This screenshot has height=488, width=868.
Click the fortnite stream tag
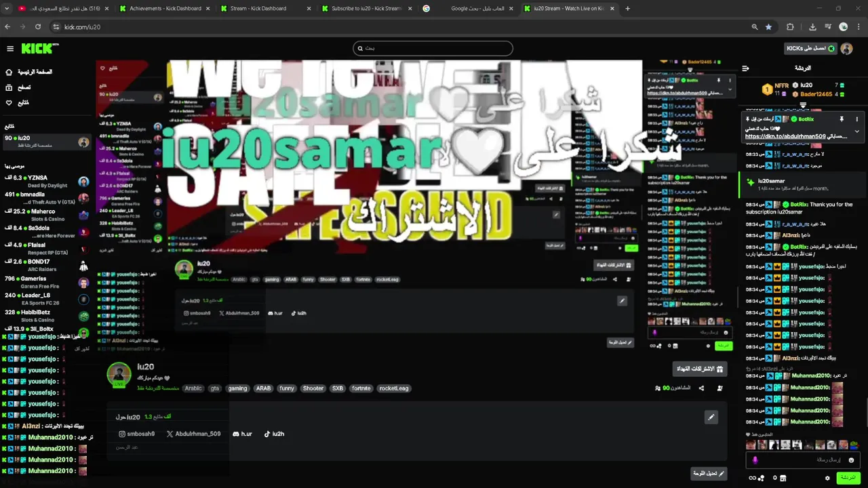[361, 388]
